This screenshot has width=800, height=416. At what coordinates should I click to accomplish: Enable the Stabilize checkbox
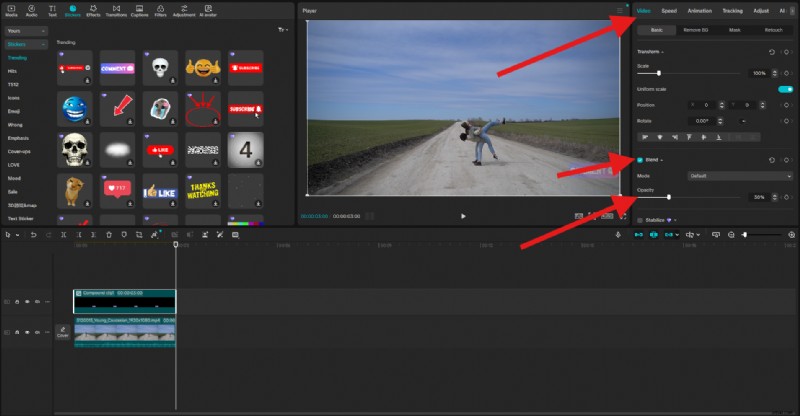tap(640, 221)
